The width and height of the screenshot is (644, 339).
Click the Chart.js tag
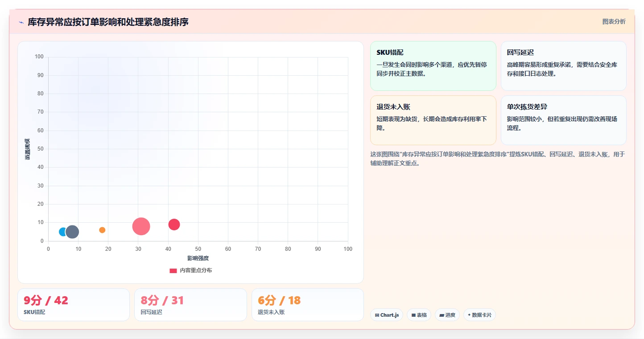click(x=387, y=315)
